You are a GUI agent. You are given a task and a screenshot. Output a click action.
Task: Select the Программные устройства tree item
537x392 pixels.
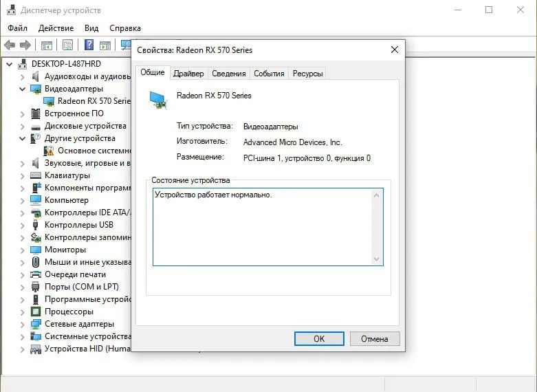(87, 299)
